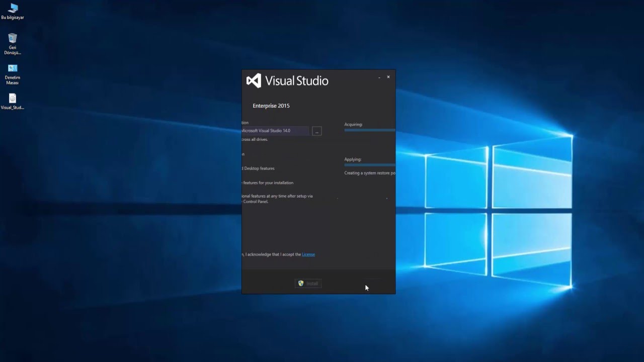Screen dimensions: 644x362
Task: Click the 'Desktop features' text line
Action: (258, 168)
